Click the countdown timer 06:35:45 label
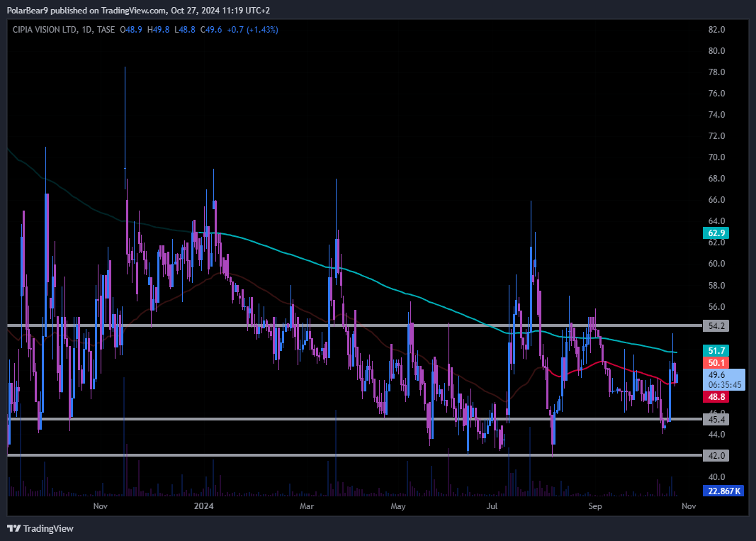The height and width of the screenshot is (541, 756). click(723, 385)
